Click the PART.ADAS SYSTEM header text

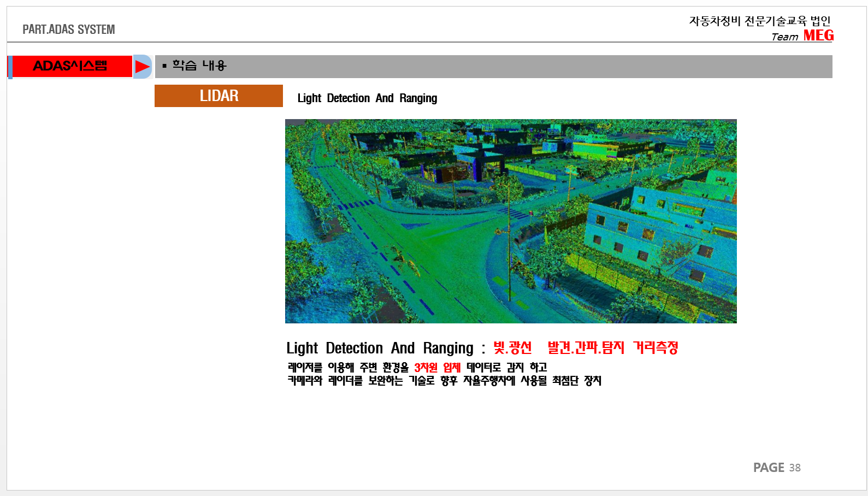pos(69,29)
